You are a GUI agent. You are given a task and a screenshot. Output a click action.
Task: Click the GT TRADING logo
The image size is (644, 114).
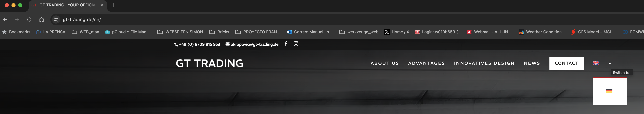[x=210, y=63]
